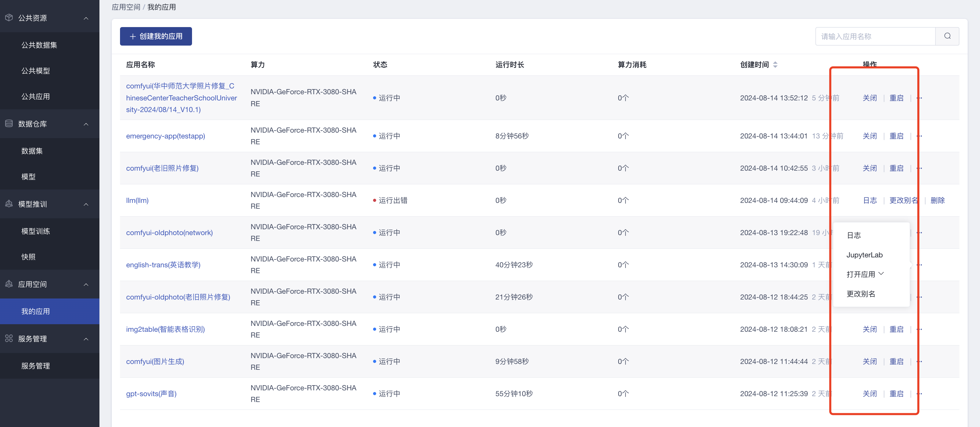Open more actions for gpt-sovits row
Screen dimensions: 980x427
click(919, 393)
